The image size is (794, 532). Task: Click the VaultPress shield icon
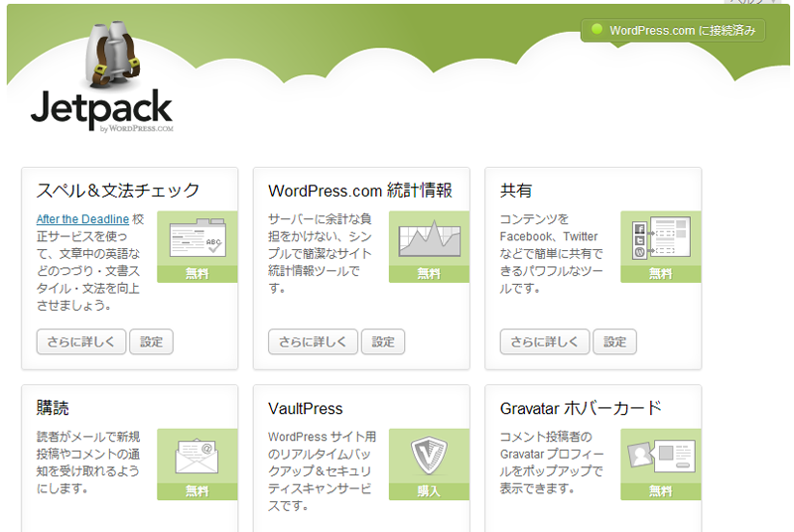[429, 455]
